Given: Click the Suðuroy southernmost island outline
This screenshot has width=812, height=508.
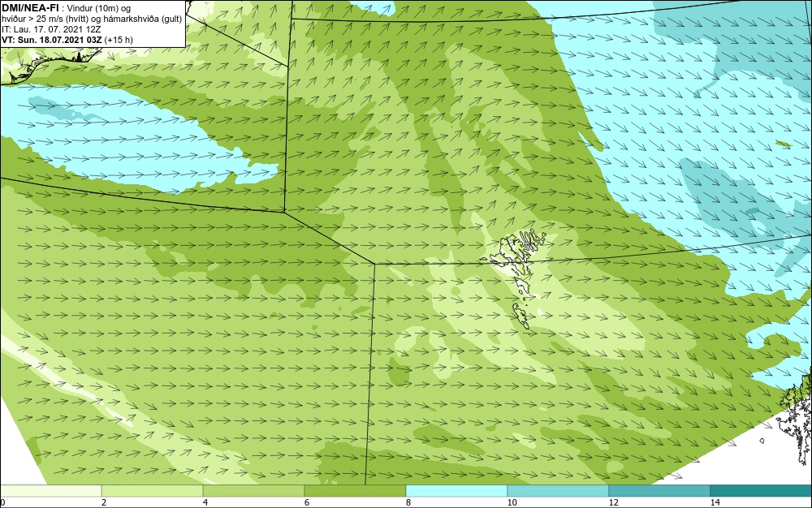Looking at the screenshot, I should pos(521,316).
